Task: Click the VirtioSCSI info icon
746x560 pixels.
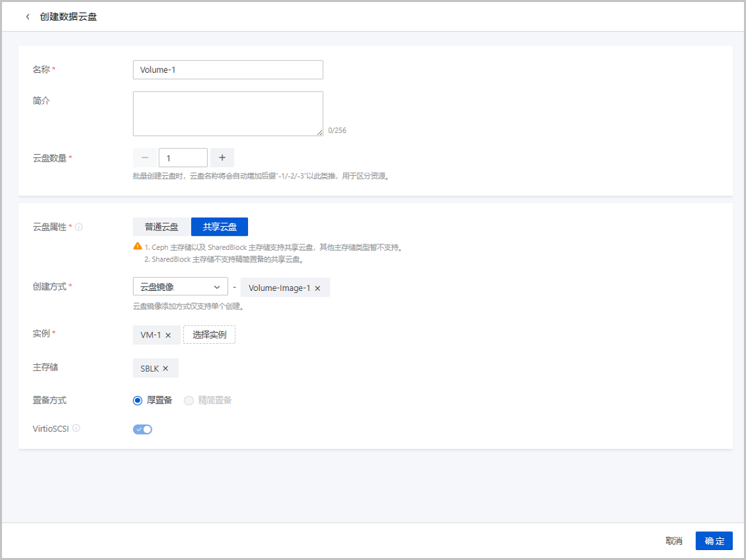Action: (x=76, y=428)
